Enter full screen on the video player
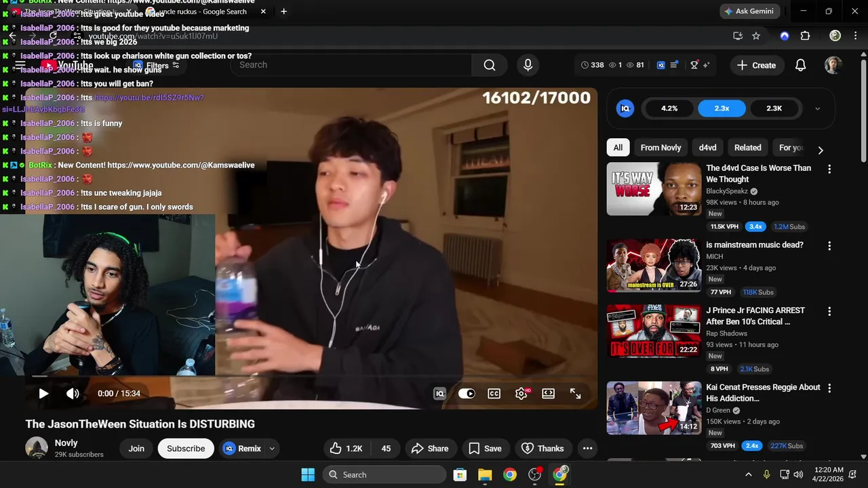868x488 pixels. point(575,393)
